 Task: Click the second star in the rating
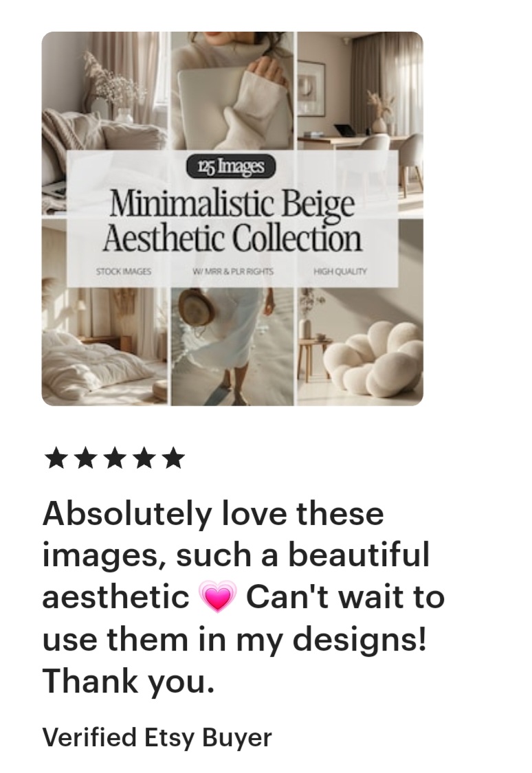click(85, 458)
